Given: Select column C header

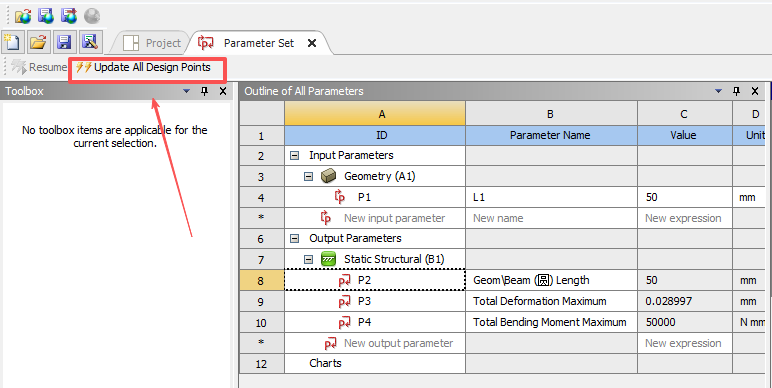Looking at the screenshot, I should coord(685,114).
